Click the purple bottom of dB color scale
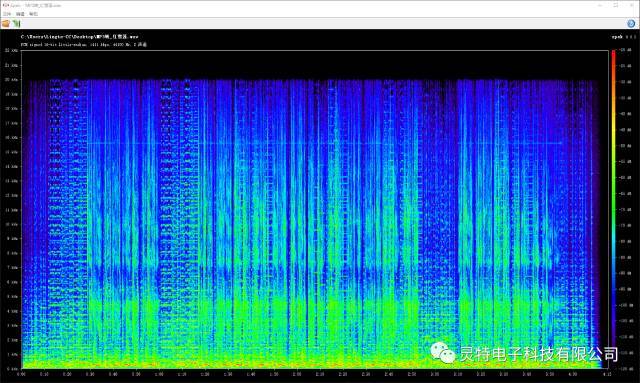 [613, 363]
